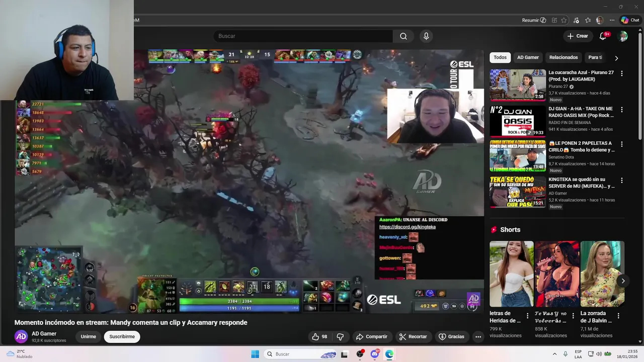Viewport: 644px width, 362px height.
Task: Open the Te Vas Y no Volverás short thumbnail
Action: 557,274
